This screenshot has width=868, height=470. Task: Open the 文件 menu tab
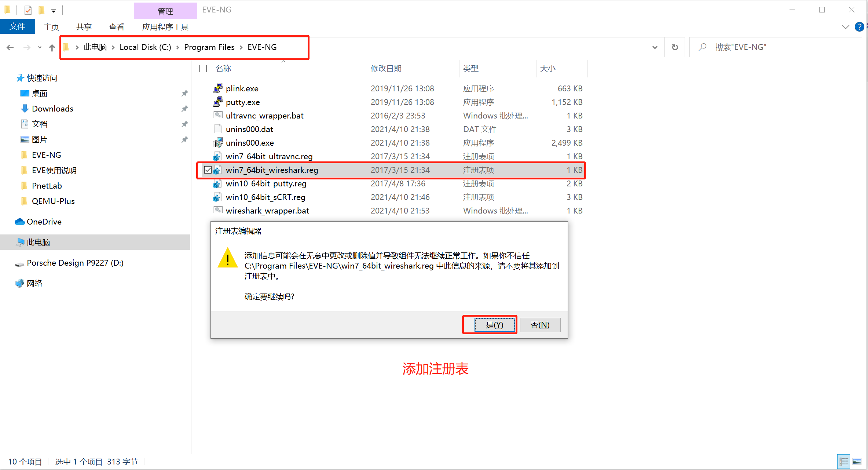click(17, 26)
